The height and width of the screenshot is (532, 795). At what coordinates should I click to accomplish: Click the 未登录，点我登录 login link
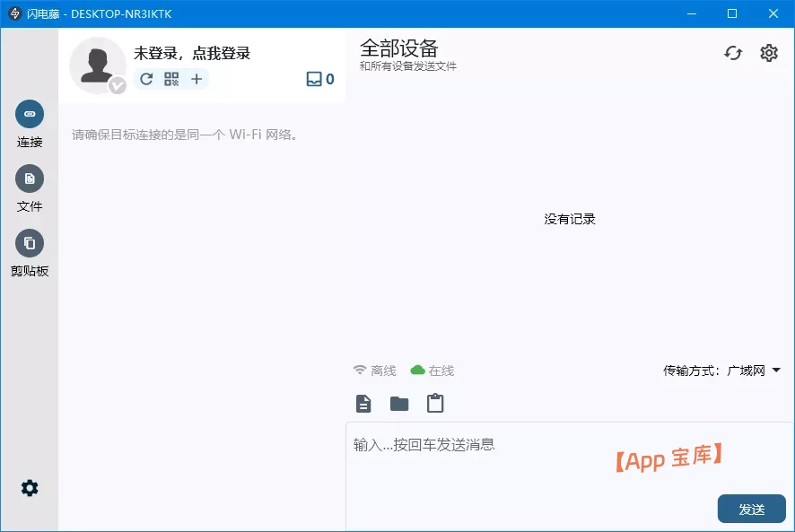191,54
